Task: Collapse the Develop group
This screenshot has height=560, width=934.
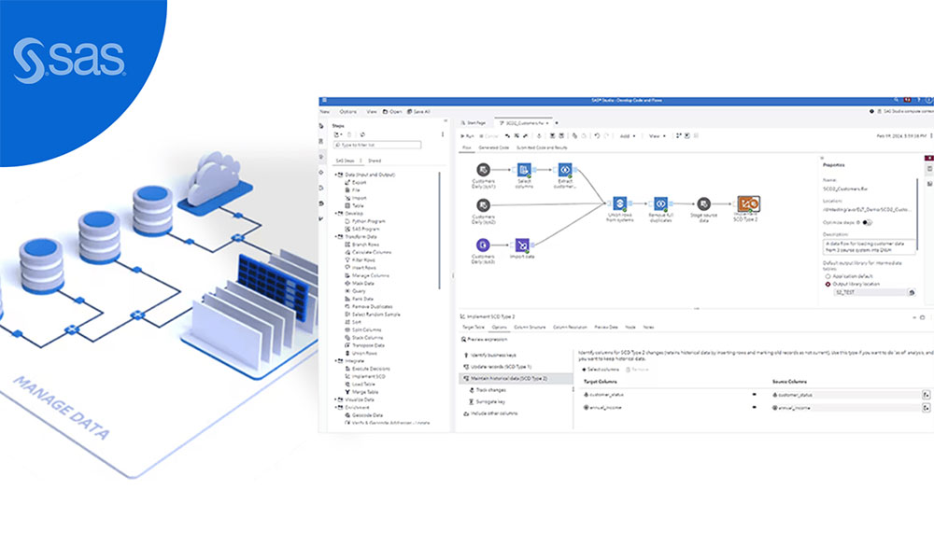Action: (x=336, y=214)
